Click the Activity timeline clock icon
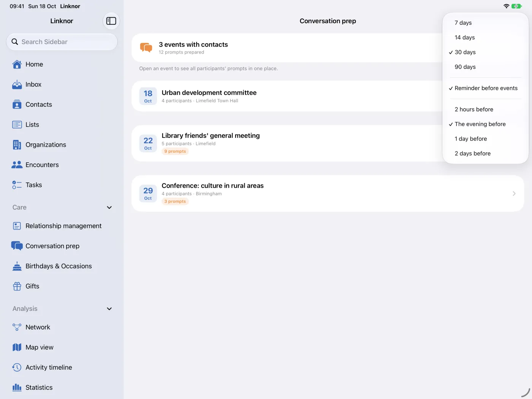The image size is (532, 399). pyautogui.click(x=17, y=367)
